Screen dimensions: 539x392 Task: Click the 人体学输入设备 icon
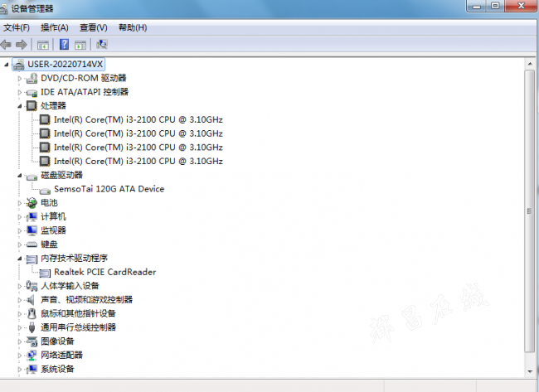point(32,286)
